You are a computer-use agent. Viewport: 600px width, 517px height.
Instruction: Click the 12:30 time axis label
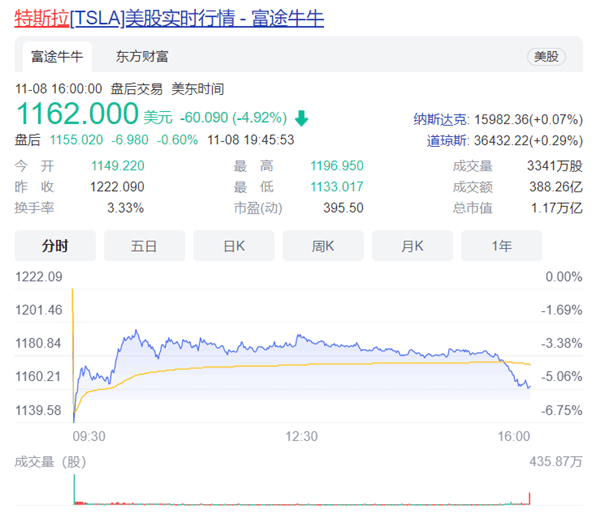[302, 436]
